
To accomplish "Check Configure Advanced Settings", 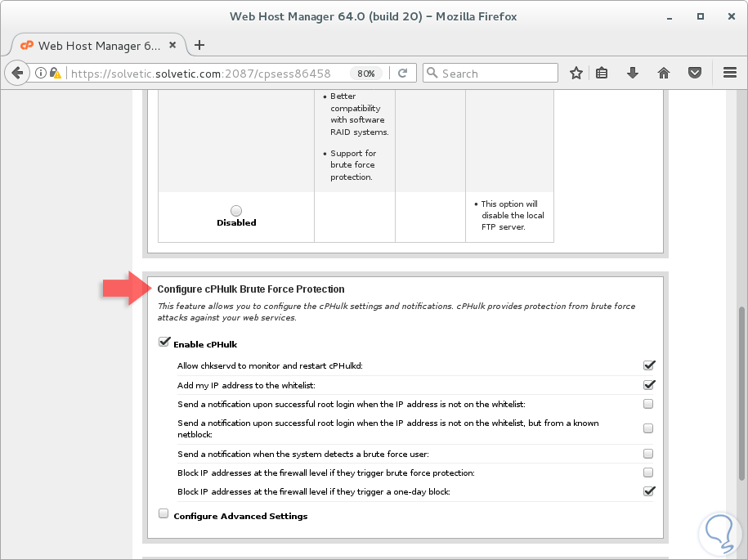I will pyautogui.click(x=163, y=513).
